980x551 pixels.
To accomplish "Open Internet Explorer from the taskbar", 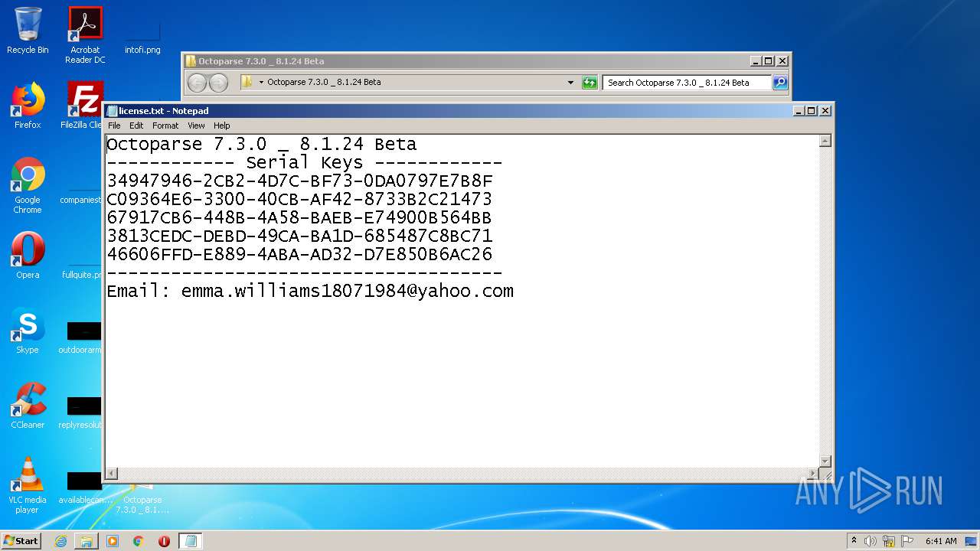I will (x=60, y=541).
